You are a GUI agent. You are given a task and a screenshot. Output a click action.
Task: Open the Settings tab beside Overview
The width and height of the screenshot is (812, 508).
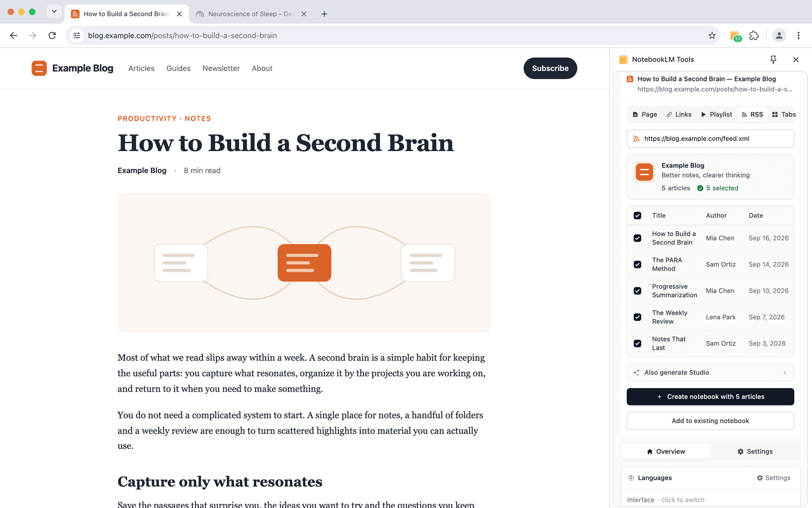[755, 452]
